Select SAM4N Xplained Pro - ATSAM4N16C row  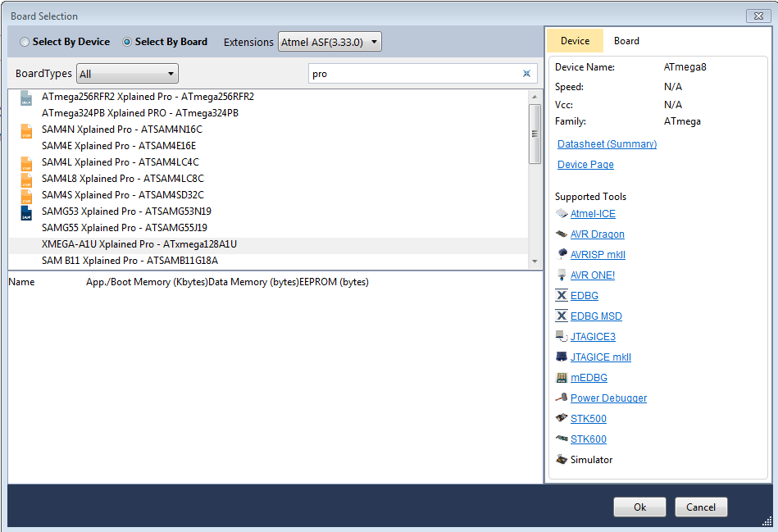pyautogui.click(x=268, y=130)
